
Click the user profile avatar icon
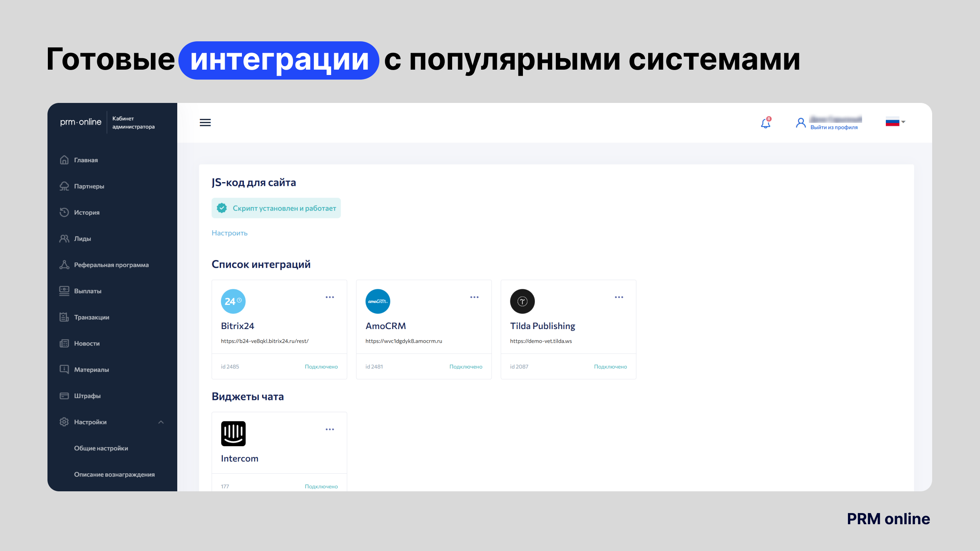coord(800,123)
